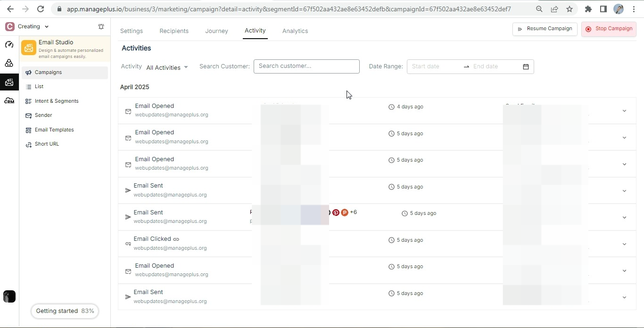Click the Resume Campaign button
This screenshot has height=328, width=644.
tap(545, 29)
